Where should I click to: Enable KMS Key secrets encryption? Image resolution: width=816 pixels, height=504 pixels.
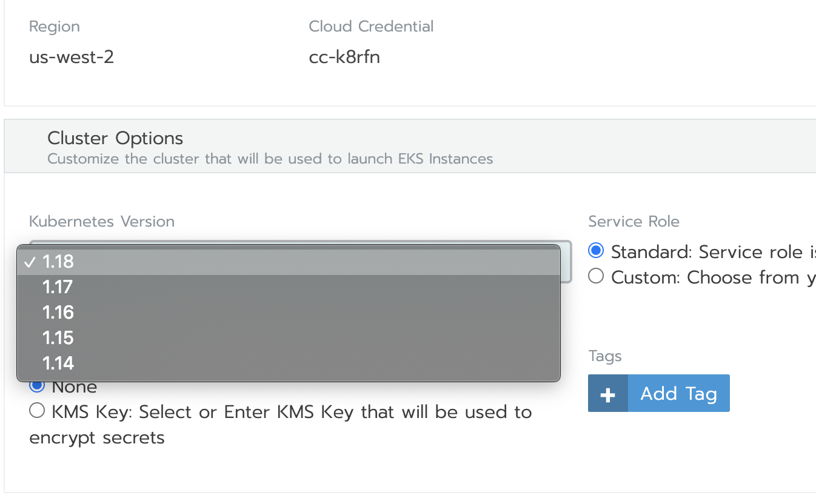click(36, 410)
